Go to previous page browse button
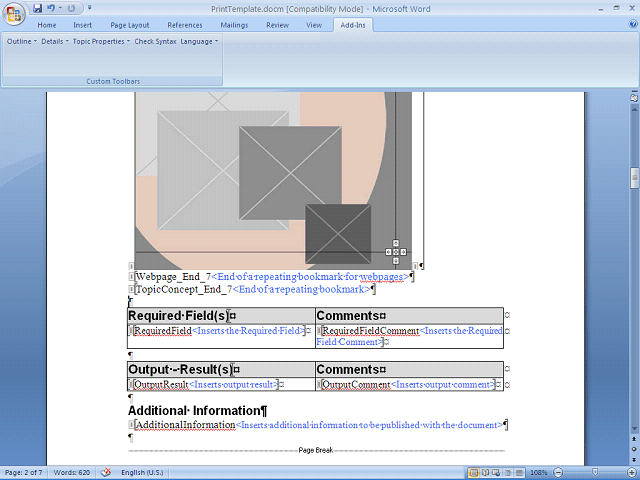The width and height of the screenshot is (640, 480). tap(634, 439)
